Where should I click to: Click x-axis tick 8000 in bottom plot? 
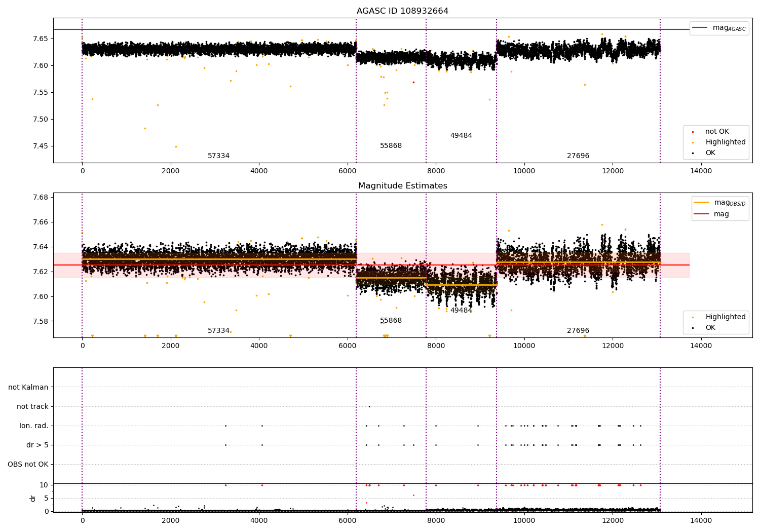(x=436, y=520)
